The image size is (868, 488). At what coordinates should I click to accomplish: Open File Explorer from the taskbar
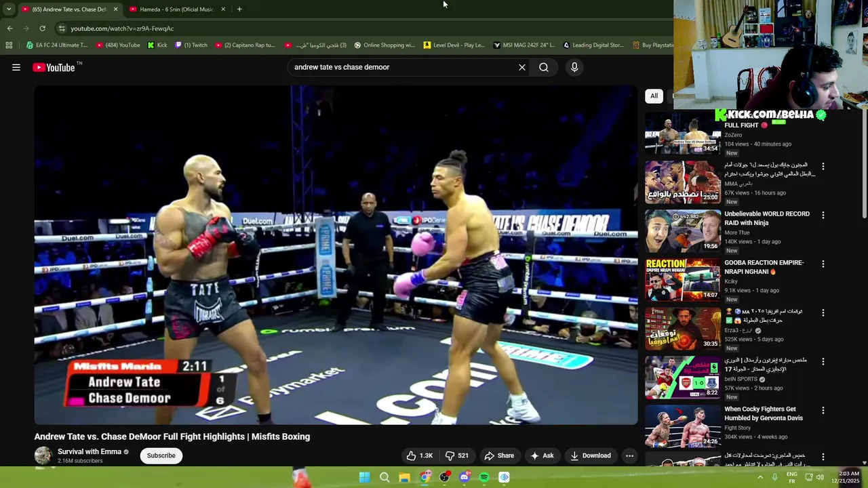pyautogui.click(x=404, y=477)
